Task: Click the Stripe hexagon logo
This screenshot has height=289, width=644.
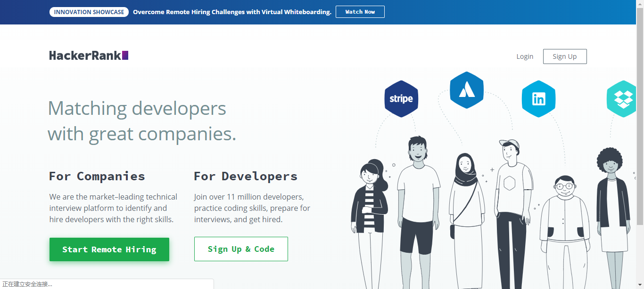Action: (x=401, y=99)
